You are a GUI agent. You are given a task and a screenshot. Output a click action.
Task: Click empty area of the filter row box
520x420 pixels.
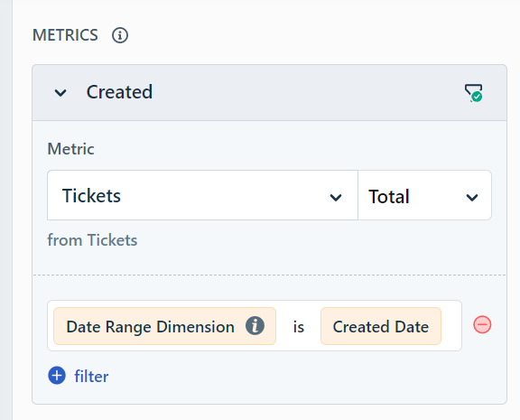click(451, 326)
